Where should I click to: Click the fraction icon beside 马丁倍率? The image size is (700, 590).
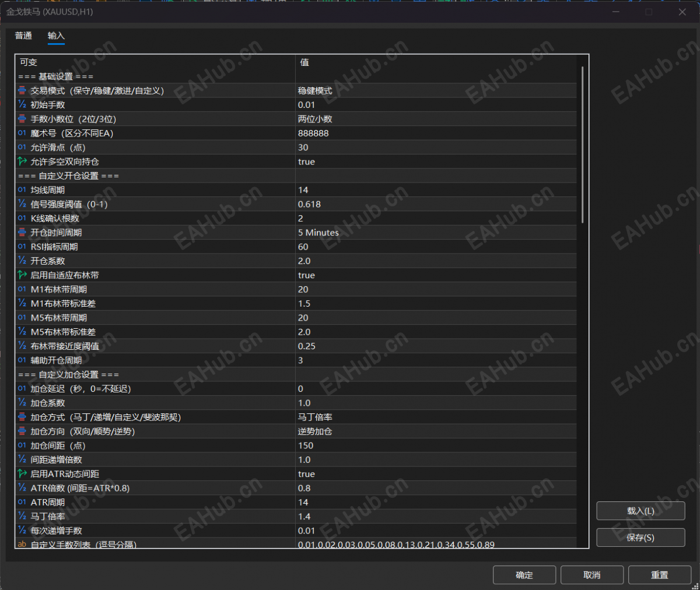(x=22, y=516)
